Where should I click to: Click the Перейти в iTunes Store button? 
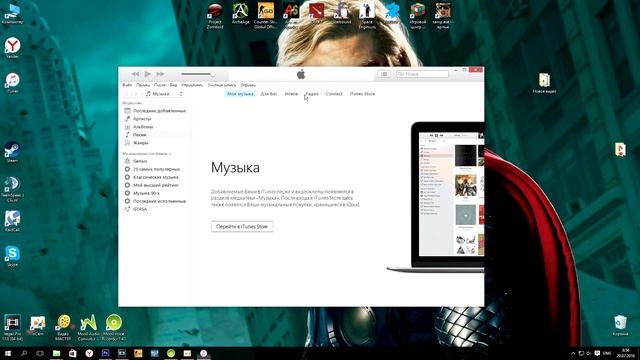(x=242, y=226)
